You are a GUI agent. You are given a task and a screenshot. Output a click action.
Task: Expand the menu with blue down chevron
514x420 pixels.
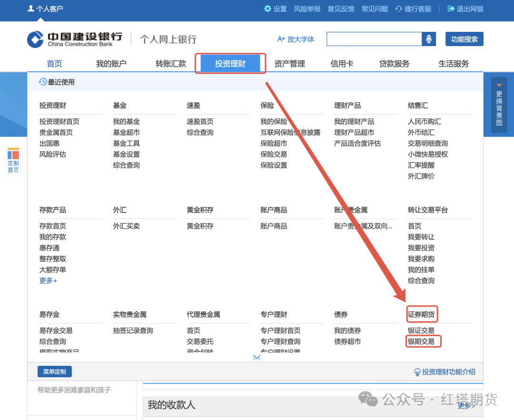pyautogui.click(x=257, y=357)
